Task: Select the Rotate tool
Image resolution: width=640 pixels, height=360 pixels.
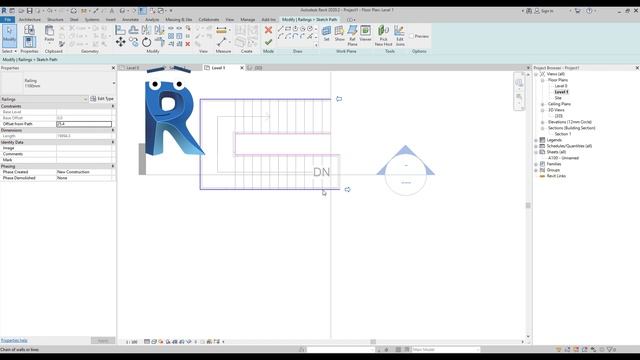Action: click(147, 42)
